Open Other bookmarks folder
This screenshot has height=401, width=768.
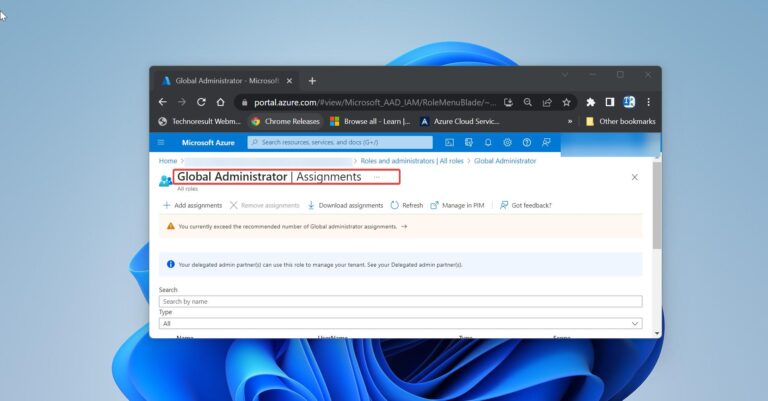coord(621,121)
